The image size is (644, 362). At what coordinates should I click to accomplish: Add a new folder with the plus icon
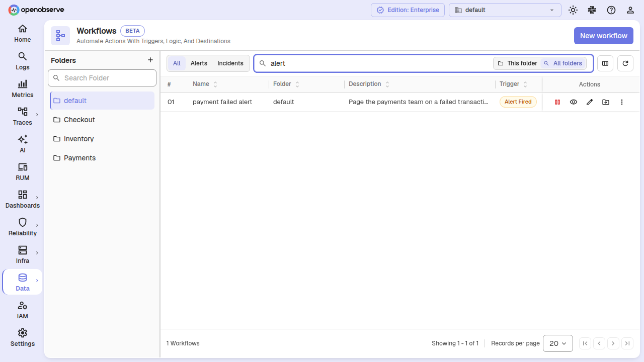coord(150,60)
